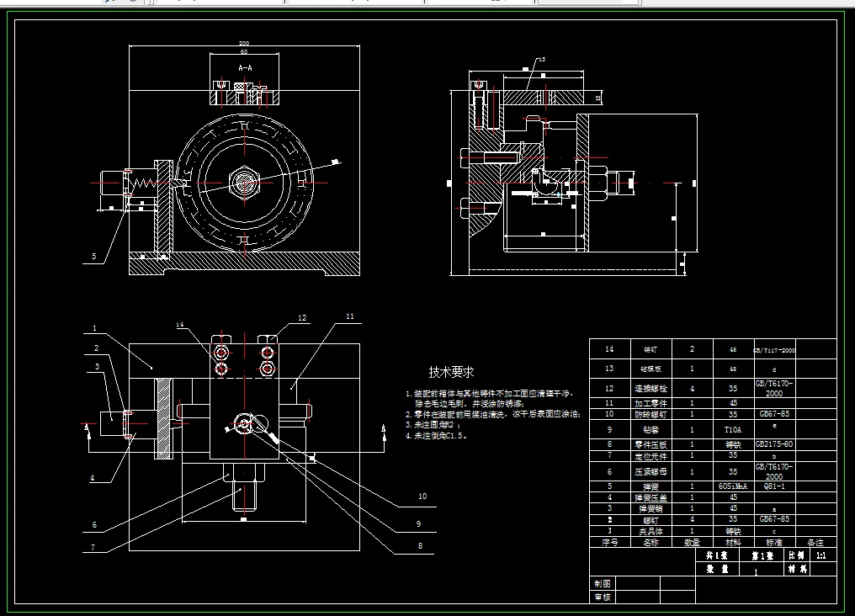Image resolution: width=855 pixels, height=616 pixels.
Task: Select part name 夹具体 in parts list
Action: [x=651, y=531]
